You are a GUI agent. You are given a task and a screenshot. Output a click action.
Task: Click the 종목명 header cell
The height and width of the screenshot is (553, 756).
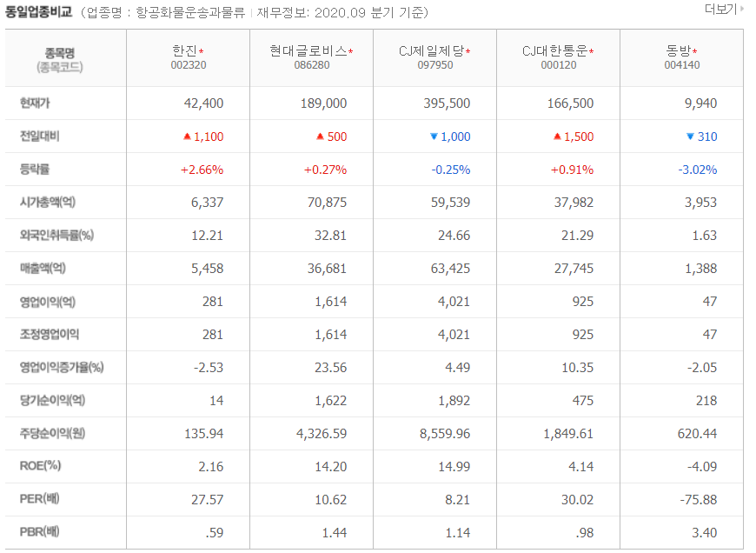[x=65, y=59]
